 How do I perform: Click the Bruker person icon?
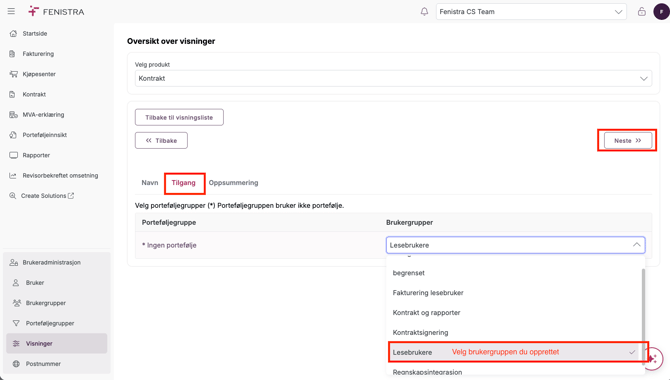[x=16, y=283]
